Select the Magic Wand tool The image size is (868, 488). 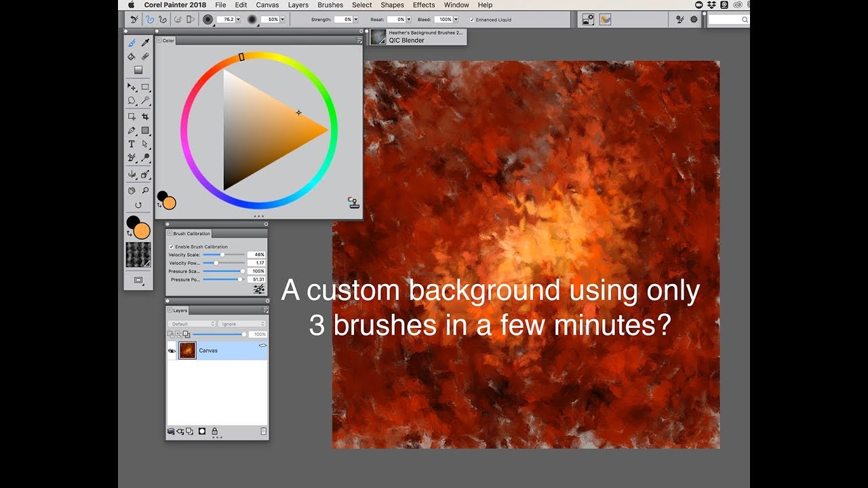point(145,100)
